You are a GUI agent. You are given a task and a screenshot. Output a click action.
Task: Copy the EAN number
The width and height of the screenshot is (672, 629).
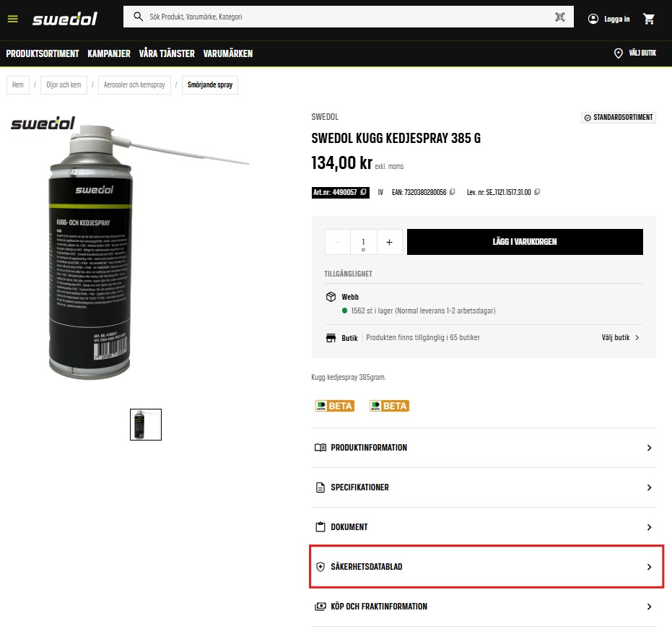(452, 191)
